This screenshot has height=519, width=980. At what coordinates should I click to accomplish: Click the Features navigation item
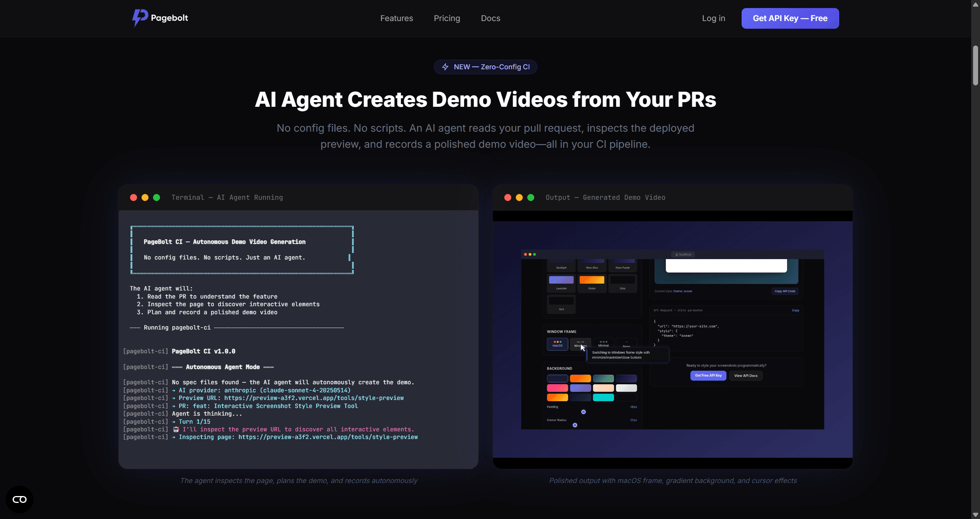pos(396,18)
